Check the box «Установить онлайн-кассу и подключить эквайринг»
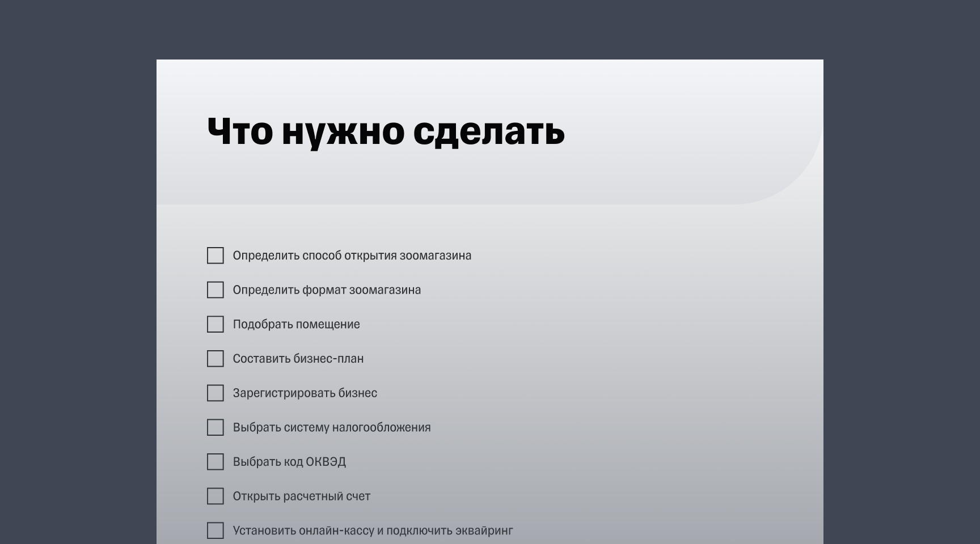 (216, 530)
